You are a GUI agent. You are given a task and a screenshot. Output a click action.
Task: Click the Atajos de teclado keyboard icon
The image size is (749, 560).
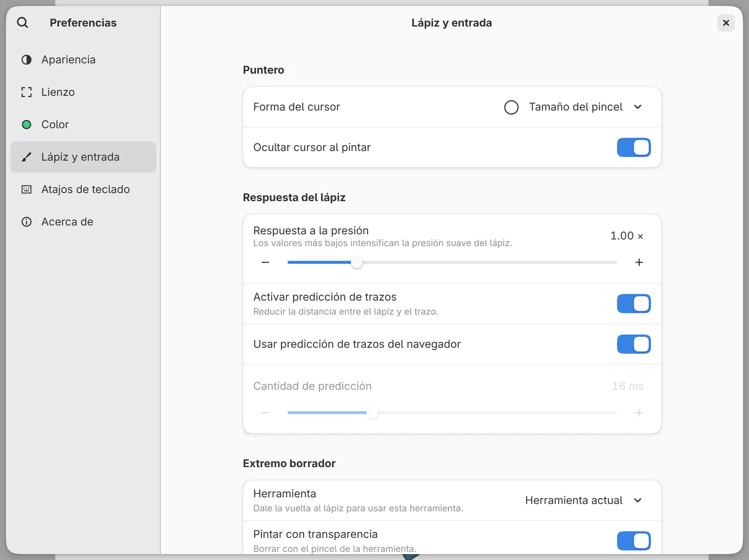coord(27,189)
